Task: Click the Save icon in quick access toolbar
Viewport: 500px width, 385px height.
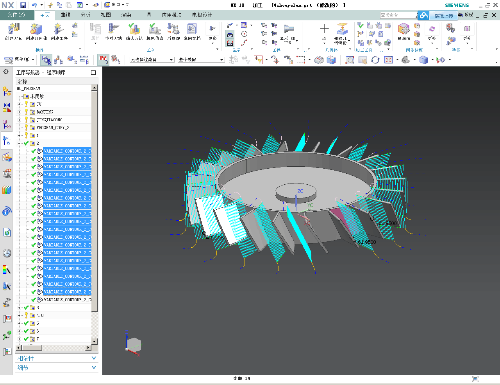Action: point(23,5)
